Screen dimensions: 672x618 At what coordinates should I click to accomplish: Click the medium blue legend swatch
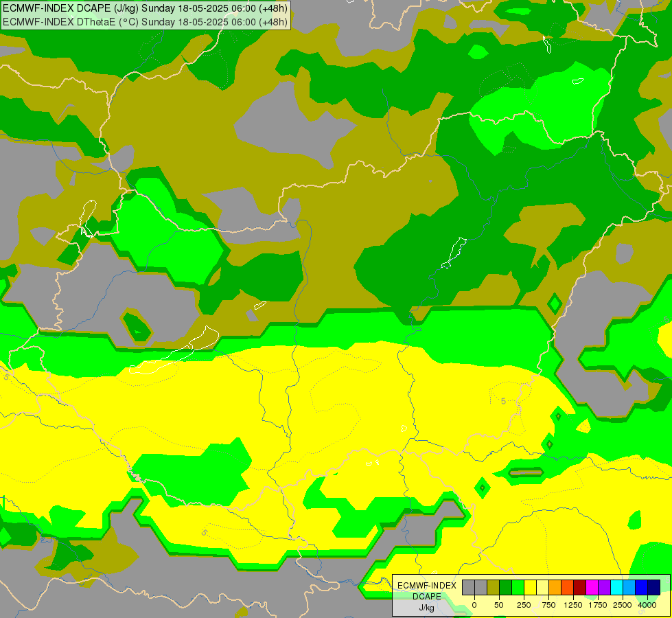point(642,587)
